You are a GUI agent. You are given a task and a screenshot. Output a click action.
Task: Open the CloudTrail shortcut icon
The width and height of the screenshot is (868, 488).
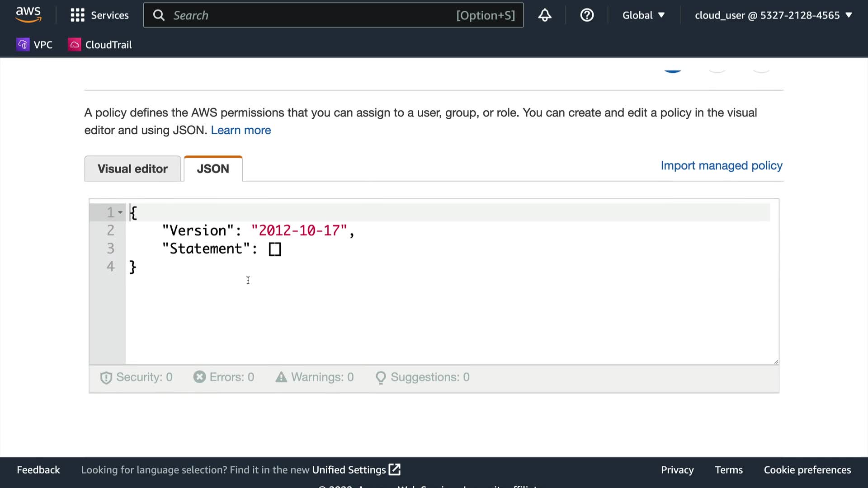[x=74, y=45]
